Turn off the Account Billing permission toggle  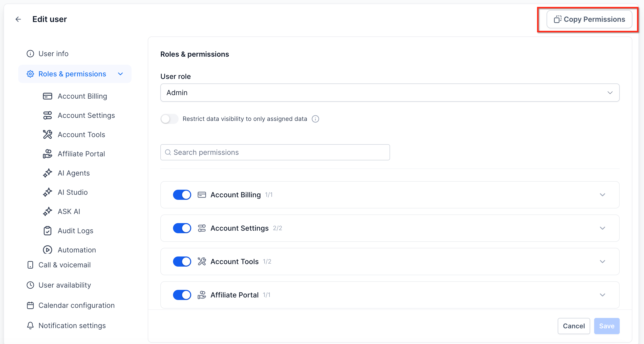pos(182,195)
